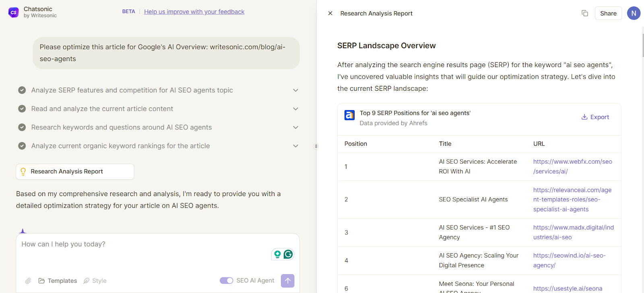Click title 'AI SEO Services: Accelerate ROI With AI'

[478, 166]
